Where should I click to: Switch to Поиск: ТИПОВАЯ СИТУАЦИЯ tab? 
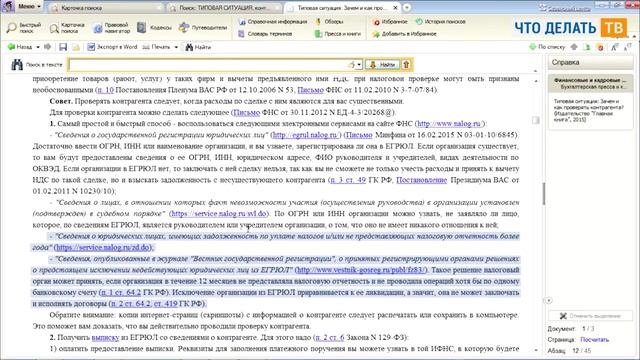225,8
